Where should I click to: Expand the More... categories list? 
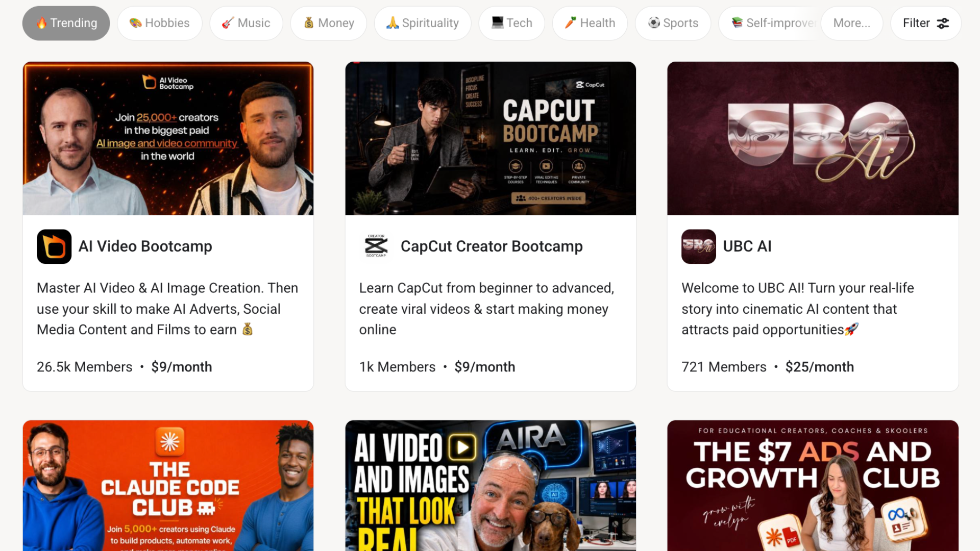point(852,23)
